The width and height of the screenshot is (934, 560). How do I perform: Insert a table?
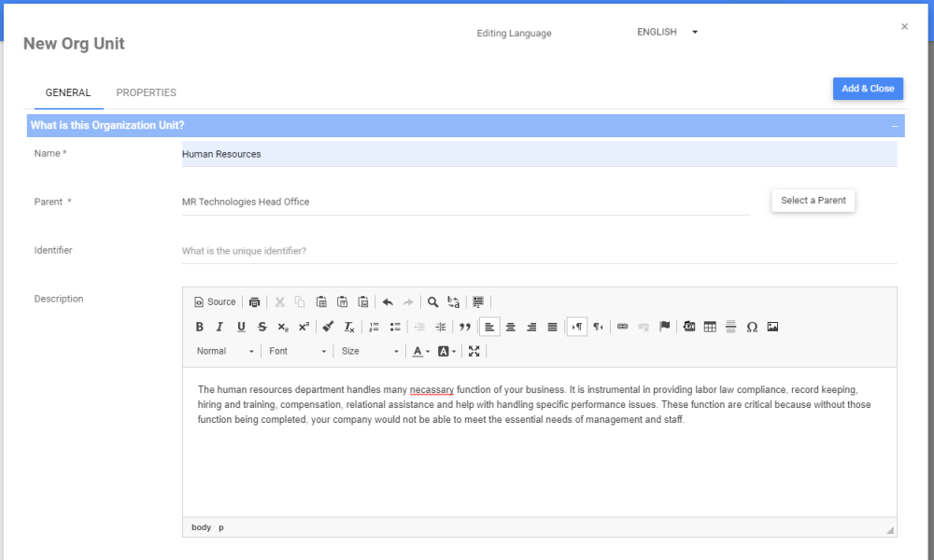(x=710, y=327)
